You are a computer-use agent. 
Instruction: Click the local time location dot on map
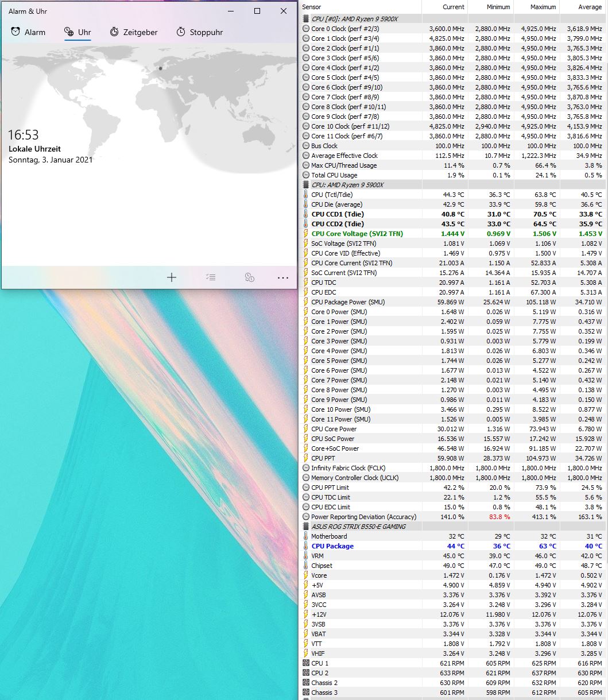161,68
